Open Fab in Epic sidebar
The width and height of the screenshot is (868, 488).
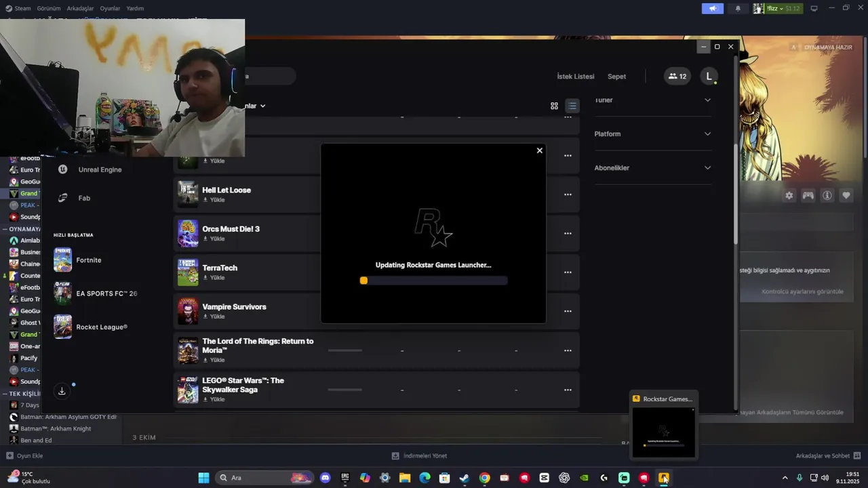point(75,198)
